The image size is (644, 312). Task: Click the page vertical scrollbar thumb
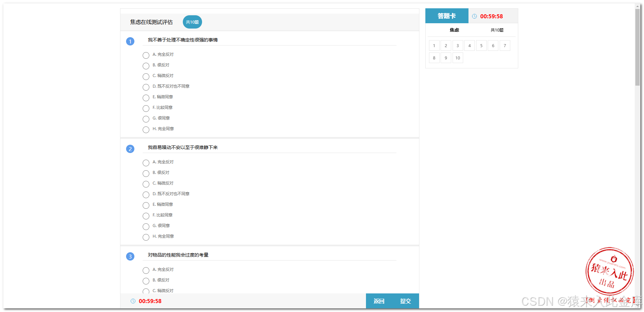pyautogui.click(x=637, y=47)
